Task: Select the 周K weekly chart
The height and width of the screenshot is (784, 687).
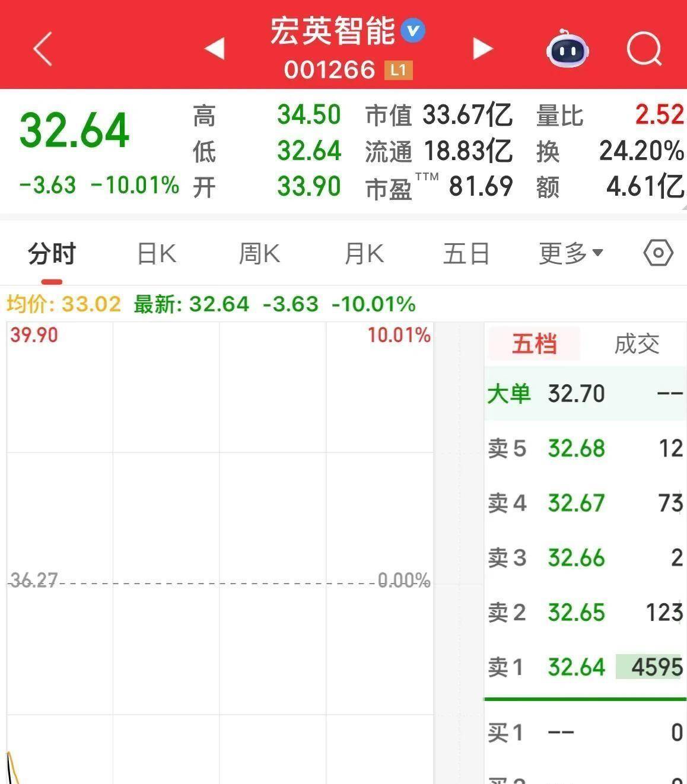Action: point(259,253)
